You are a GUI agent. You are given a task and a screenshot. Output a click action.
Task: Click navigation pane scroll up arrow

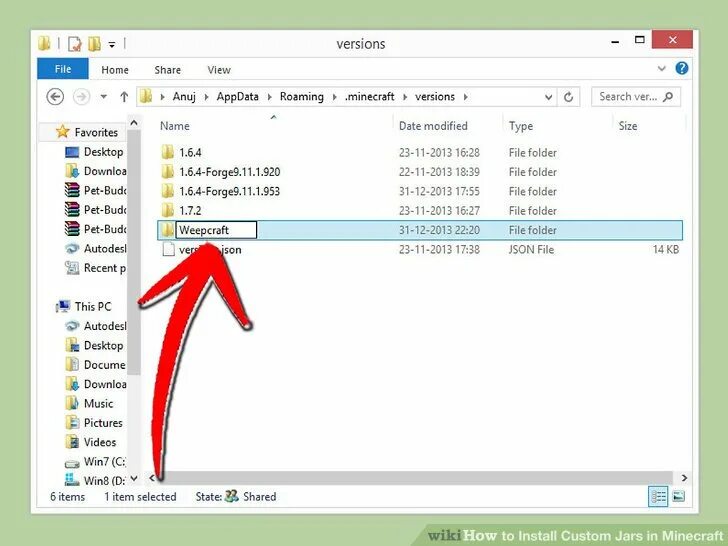[x=134, y=123]
